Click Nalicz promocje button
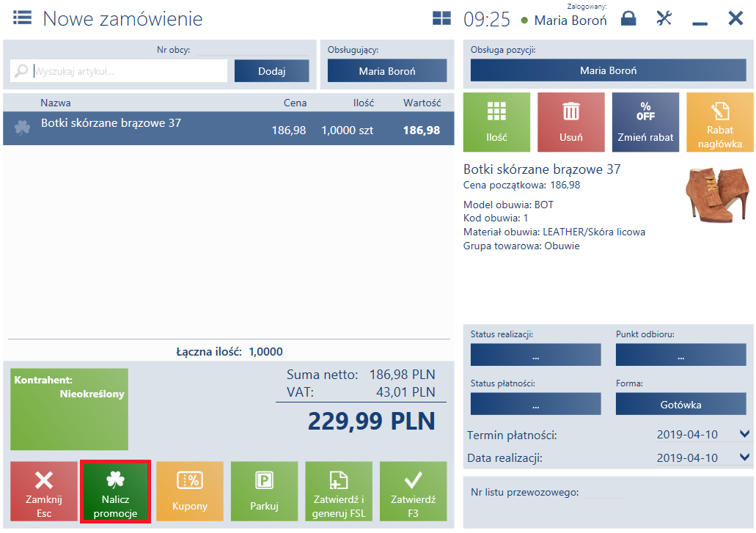The height and width of the screenshot is (533, 756). pyautogui.click(x=115, y=491)
